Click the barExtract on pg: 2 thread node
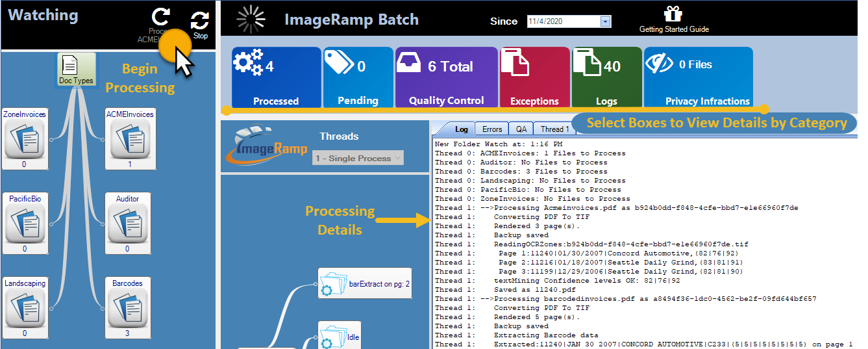Screen dimensions: 868x349 point(365,283)
